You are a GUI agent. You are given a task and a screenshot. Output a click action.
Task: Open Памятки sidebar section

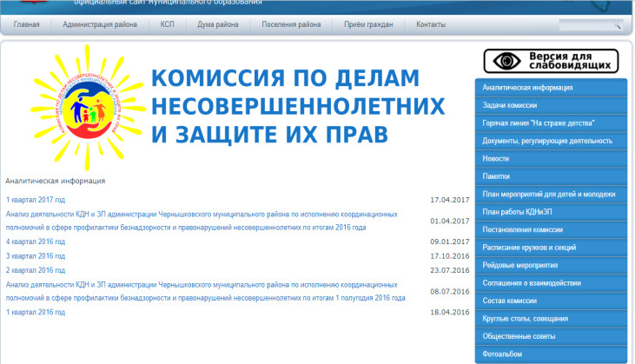pos(551,176)
